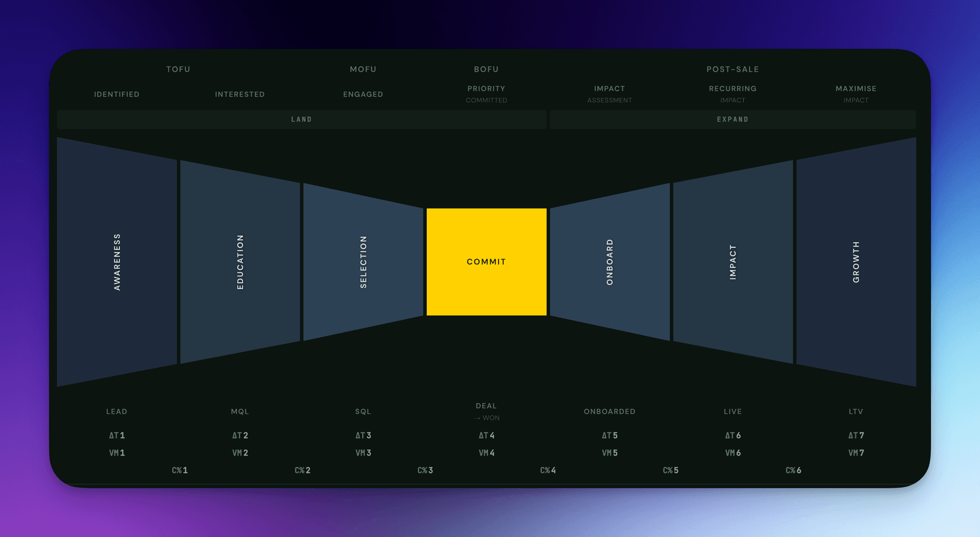
Task: Click the EXPAND bar
Action: (x=733, y=119)
